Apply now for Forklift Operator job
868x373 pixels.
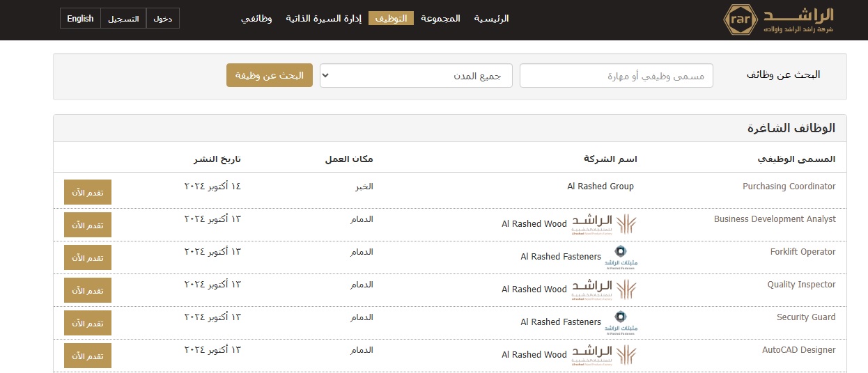88,258
